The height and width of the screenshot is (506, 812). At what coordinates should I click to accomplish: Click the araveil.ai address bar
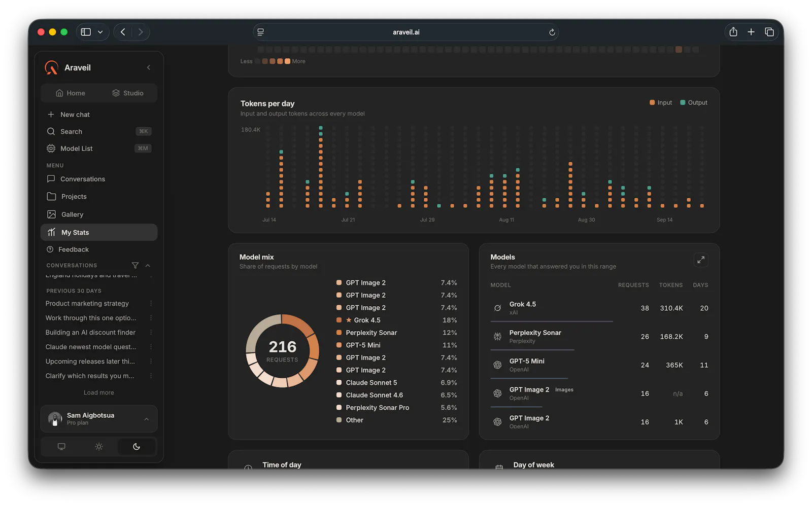[406, 32]
